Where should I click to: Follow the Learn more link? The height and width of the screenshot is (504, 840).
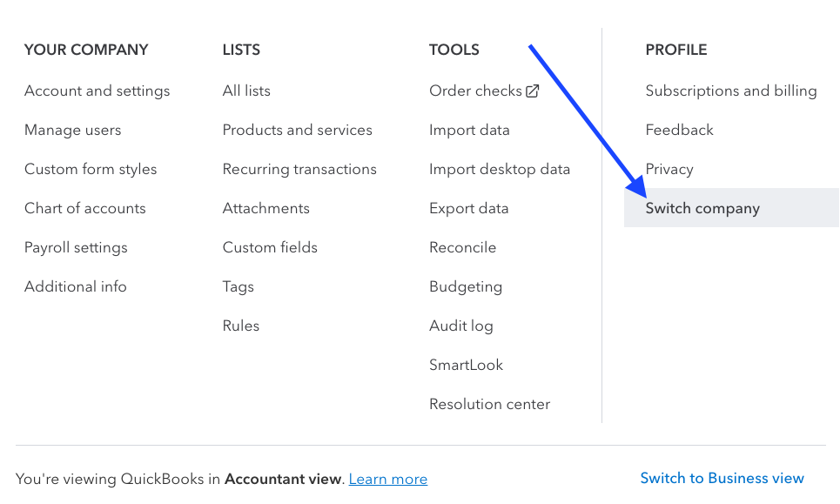388,479
